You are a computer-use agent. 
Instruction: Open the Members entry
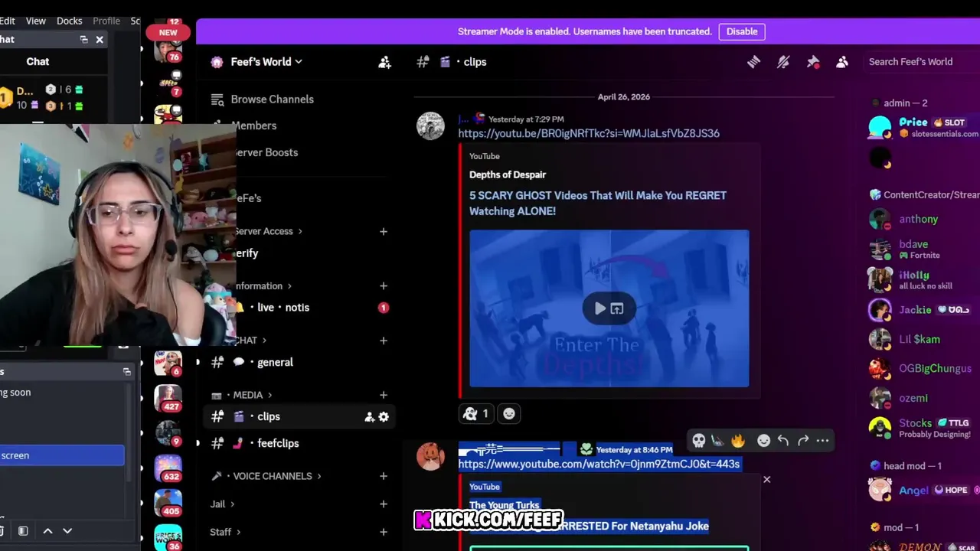pos(254,126)
